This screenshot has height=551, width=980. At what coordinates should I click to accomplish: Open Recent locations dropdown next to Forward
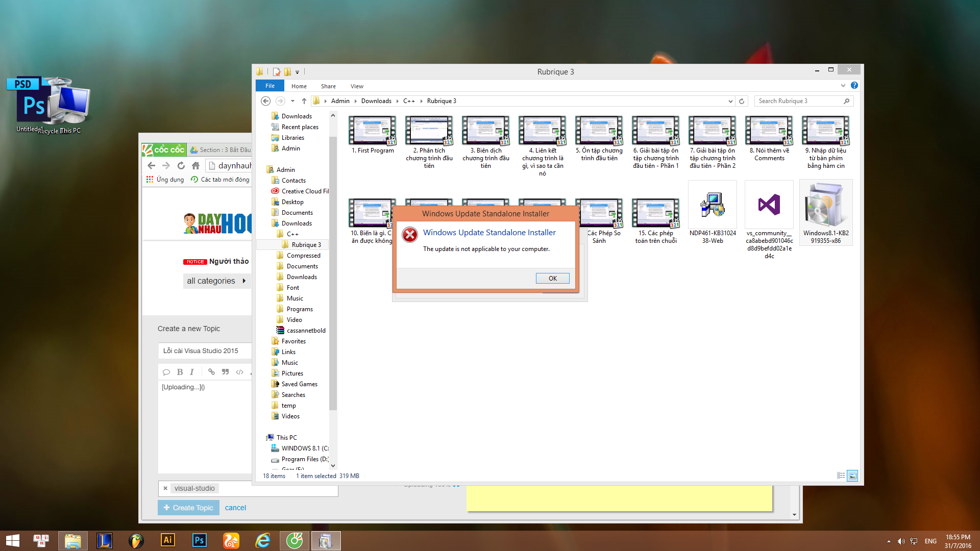click(292, 101)
